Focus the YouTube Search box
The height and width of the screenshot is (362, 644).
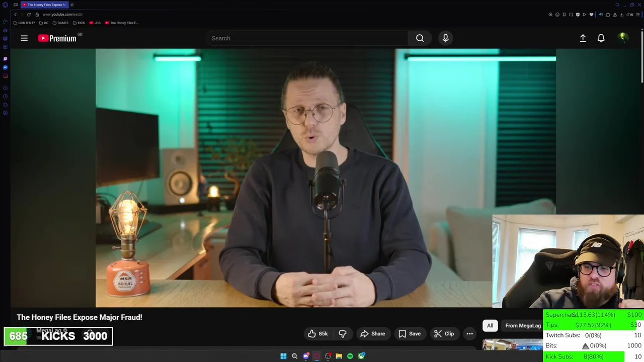point(307,38)
